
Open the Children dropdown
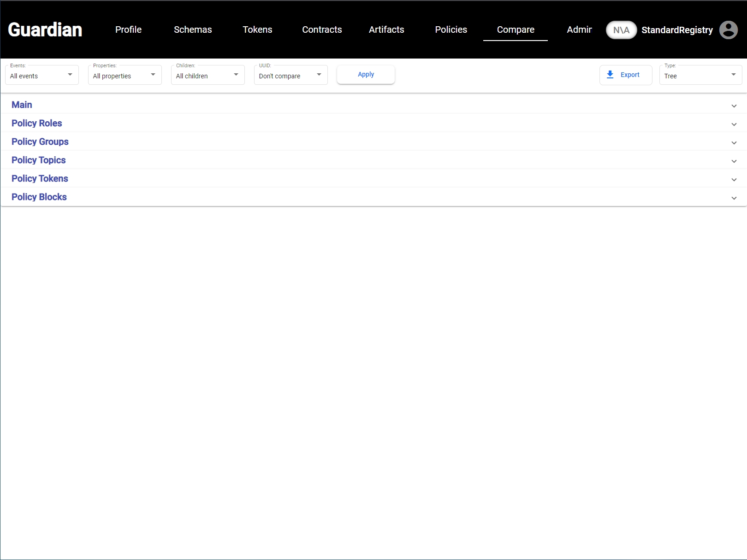click(207, 76)
